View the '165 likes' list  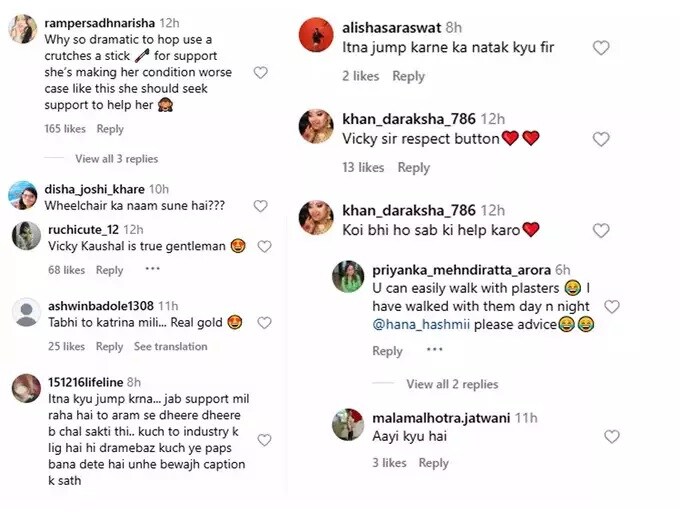[66, 129]
